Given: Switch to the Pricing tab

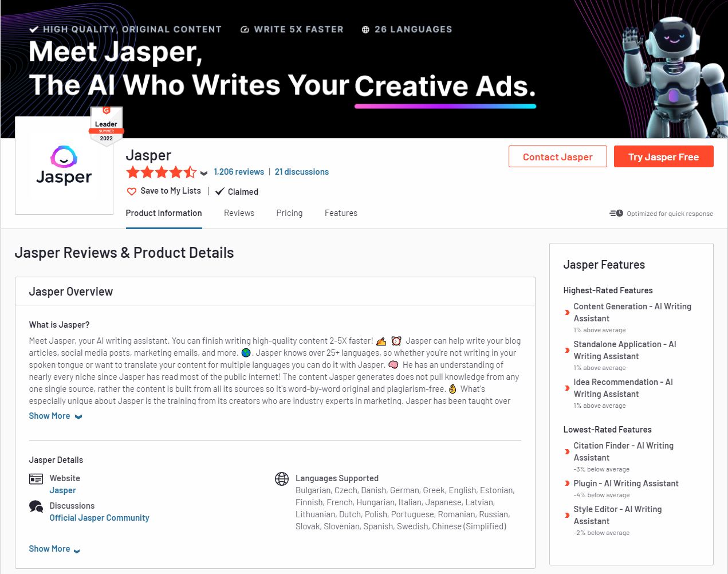Looking at the screenshot, I should (x=289, y=213).
